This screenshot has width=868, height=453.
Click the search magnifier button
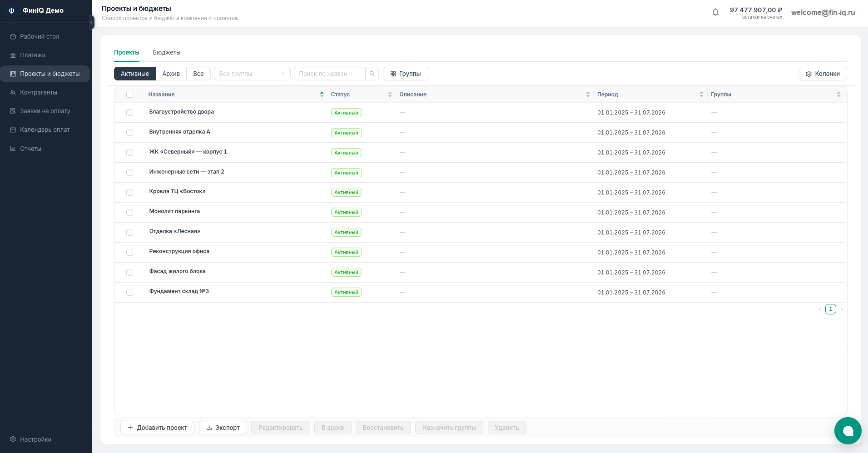[x=372, y=74]
